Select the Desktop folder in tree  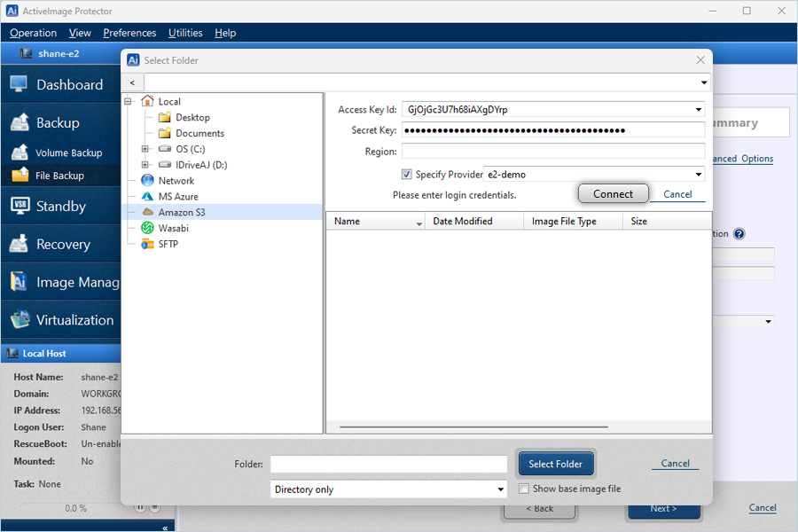coord(184,117)
